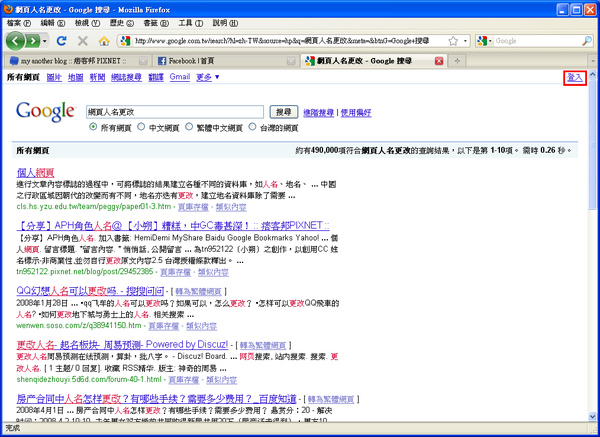Open the 檢視 (V) menu
This screenshot has width=600, height=437.
pyautogui.click(x=87, y=23)
